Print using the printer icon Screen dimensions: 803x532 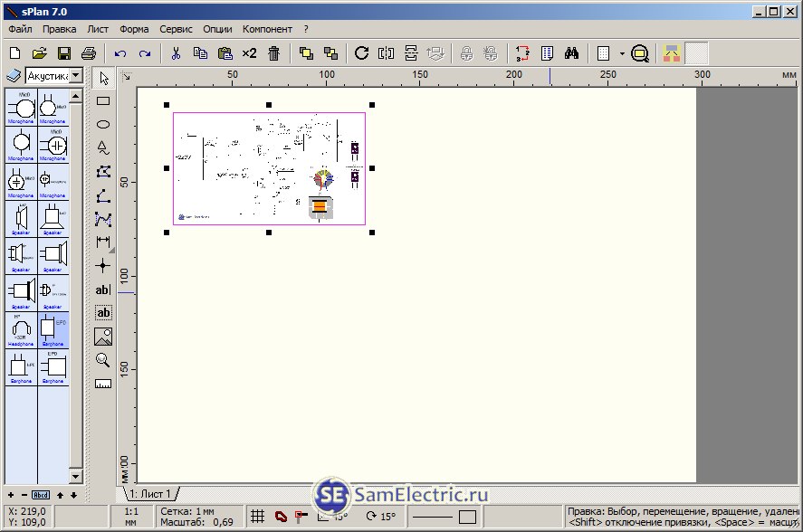(89, 53)
